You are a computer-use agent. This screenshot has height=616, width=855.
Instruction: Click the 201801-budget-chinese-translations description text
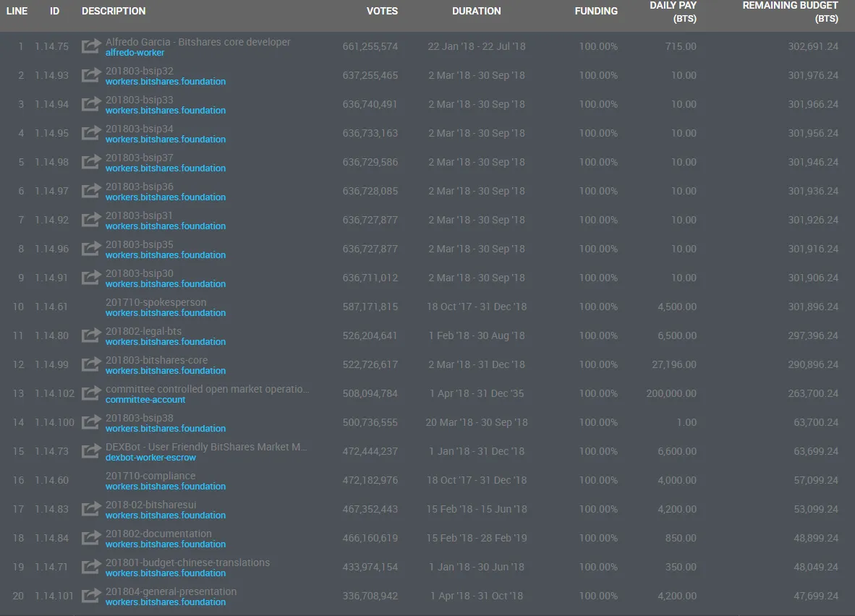pos(187,562)
